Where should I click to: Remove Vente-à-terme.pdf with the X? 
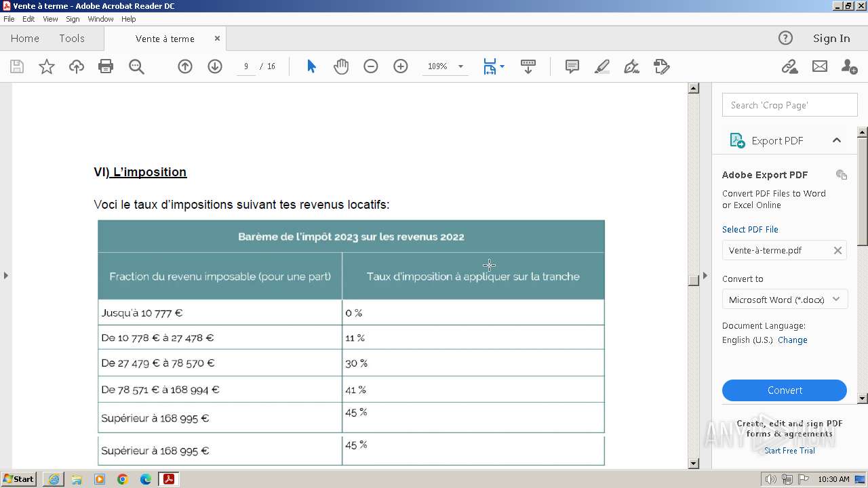click(837, 250)
